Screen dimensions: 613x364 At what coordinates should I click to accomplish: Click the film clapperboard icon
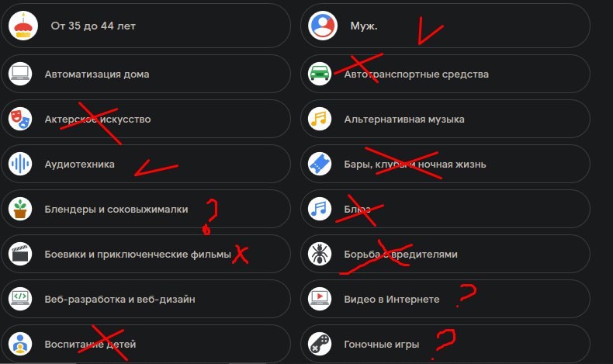tap(20, 254)
